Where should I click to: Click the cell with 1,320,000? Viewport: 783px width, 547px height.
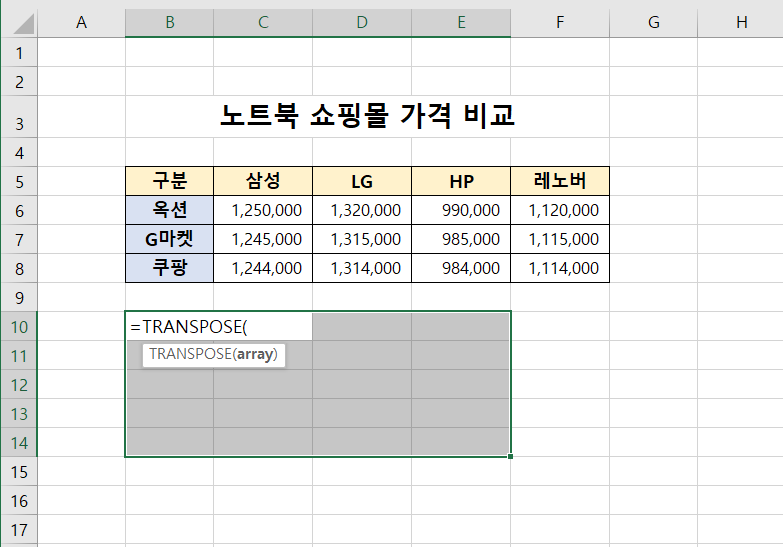[x=362, y=210]
